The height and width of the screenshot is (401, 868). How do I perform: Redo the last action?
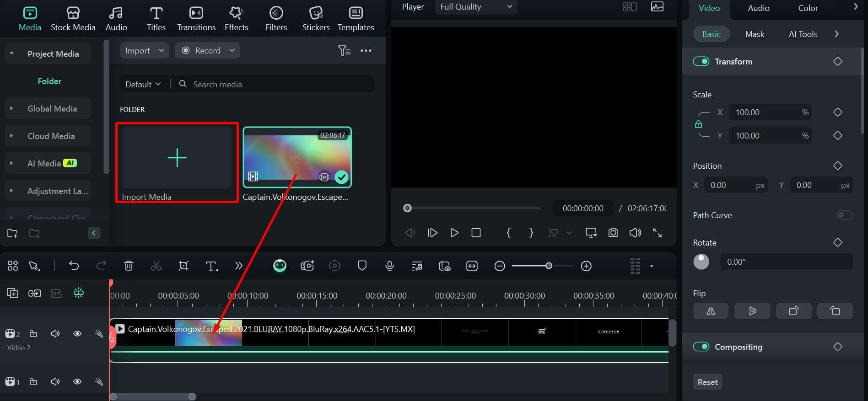coord(101,266)
